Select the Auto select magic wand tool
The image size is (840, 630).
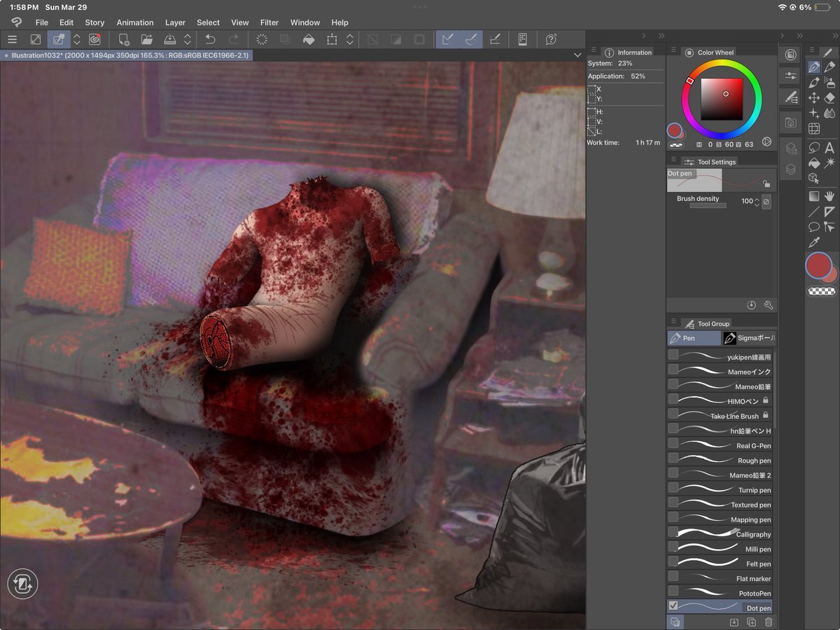(x=829, y=163)
